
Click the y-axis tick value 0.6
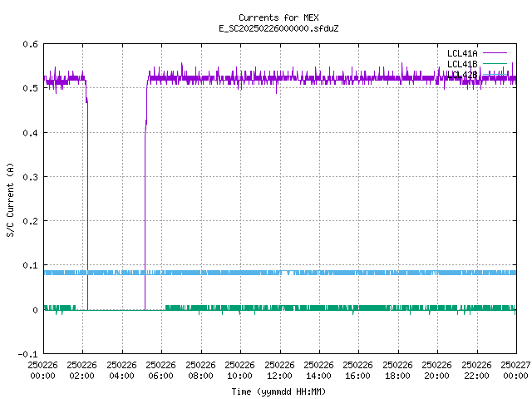pyautogui.click(x=30, y=44)
